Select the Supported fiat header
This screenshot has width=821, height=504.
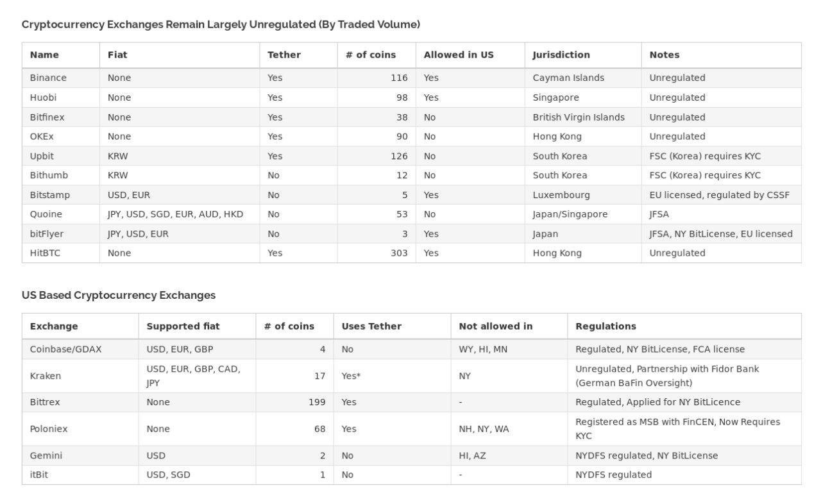pyautogui.click(x=183, y=326)
